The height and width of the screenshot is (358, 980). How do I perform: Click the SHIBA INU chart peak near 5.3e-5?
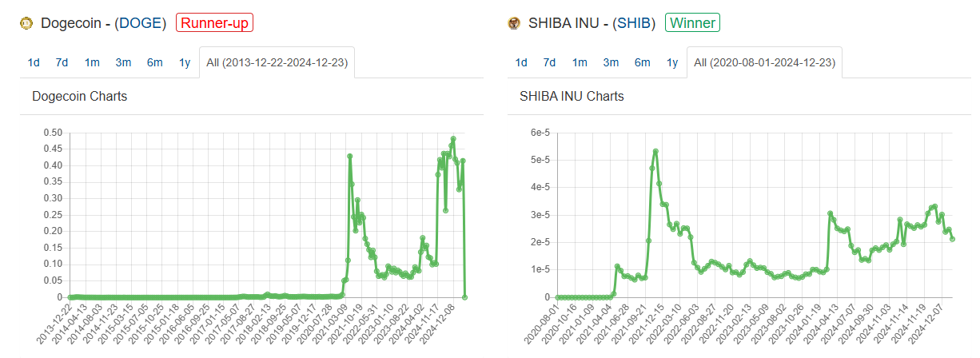[x=655, y=151]
